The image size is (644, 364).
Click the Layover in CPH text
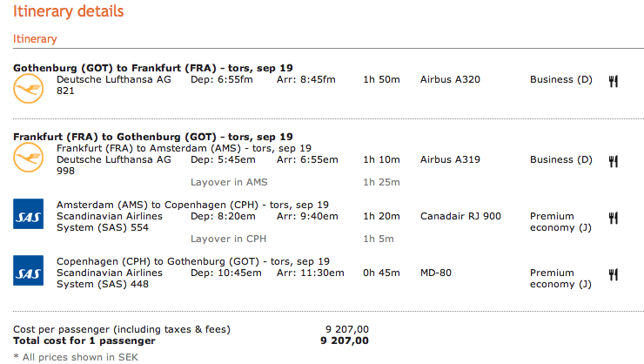coord(228,239)
